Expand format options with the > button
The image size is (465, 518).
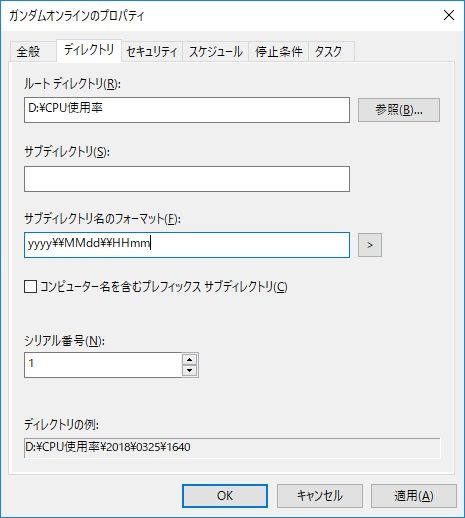pos(370,245)
